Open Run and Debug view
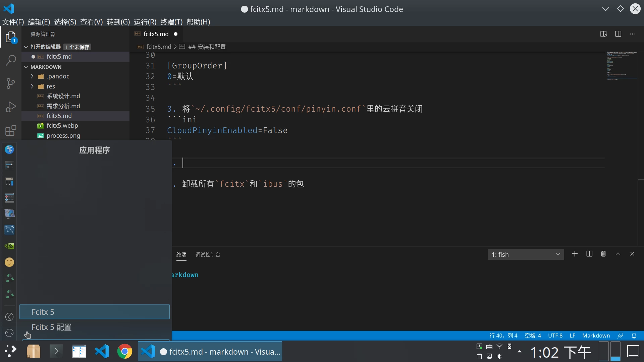Screen dimensions: 644x362 pyautogui.click(x=11, y=107)
